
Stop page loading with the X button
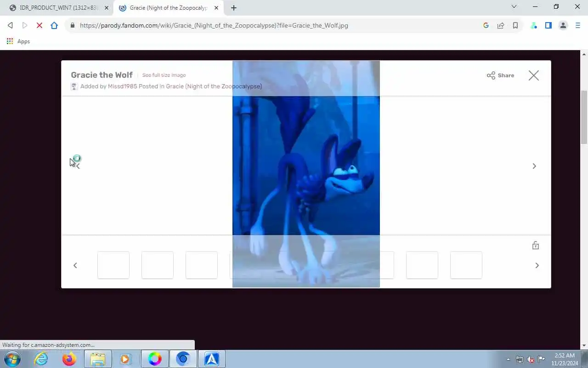pyautogui.click(x=40, y=25)
